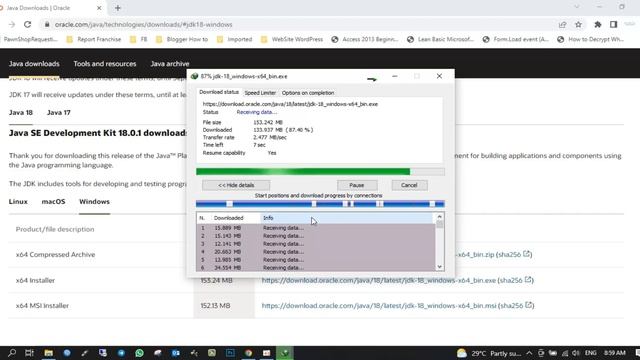Open the WebSite WordPress bookmark folder
The width and height of the screenshot is (640, 360).
[292, 39]
